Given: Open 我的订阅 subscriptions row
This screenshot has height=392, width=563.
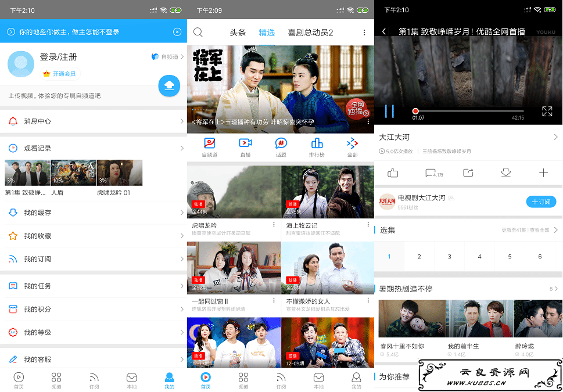Looking at the screenshot, I should (x=94, y=259).
